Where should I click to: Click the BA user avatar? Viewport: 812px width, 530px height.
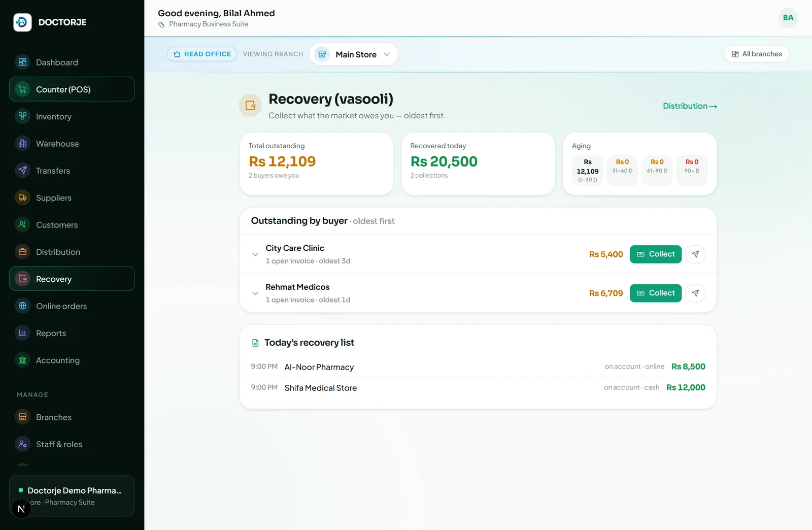pos(788,18)
